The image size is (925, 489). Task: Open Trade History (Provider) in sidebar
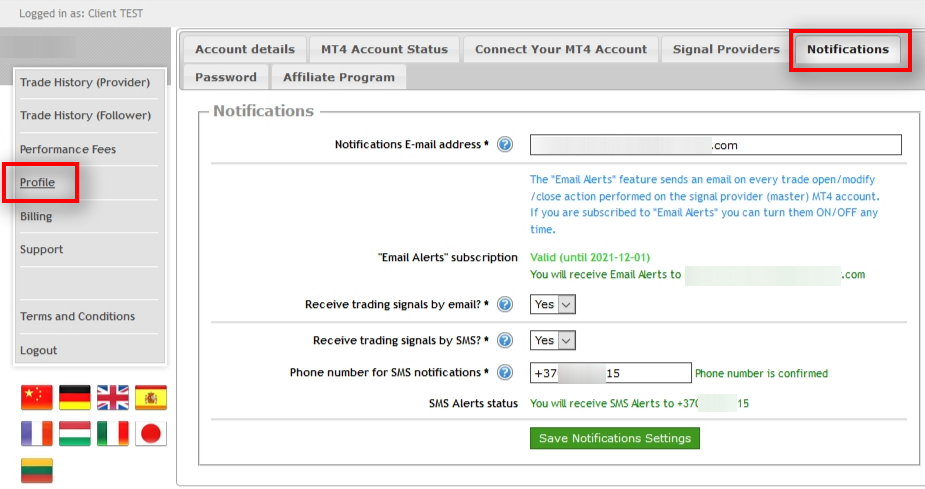85,82
